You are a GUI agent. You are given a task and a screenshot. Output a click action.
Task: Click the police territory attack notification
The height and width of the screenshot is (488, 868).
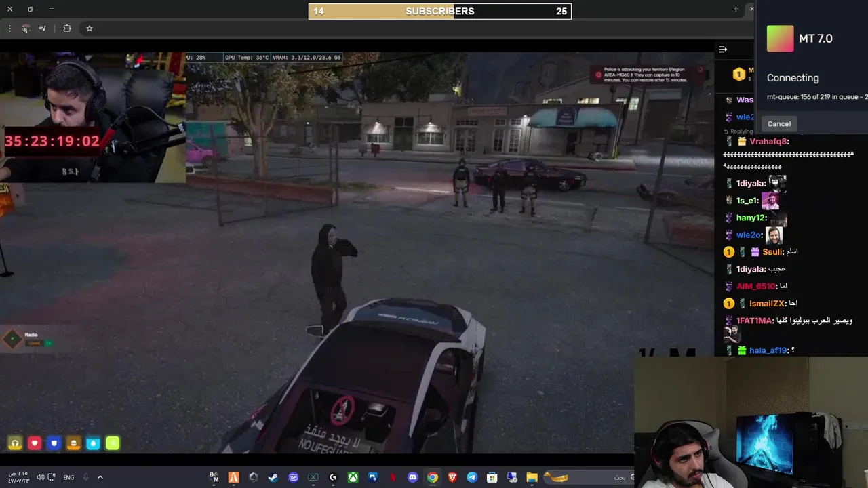point(649,75)
